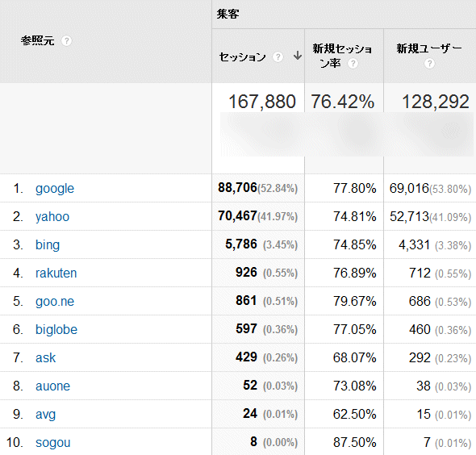
Task: Select auone sessions value 52
Action: pos(250,385)
